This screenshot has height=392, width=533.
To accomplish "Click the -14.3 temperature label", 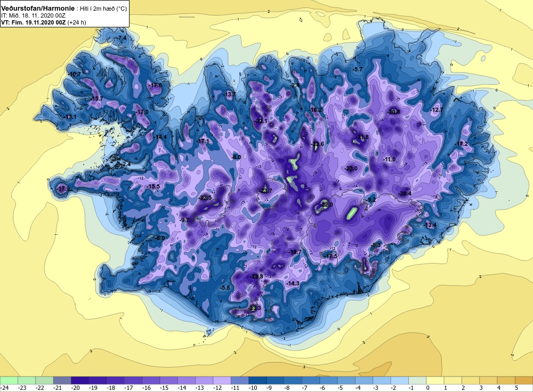I will 293,283.
